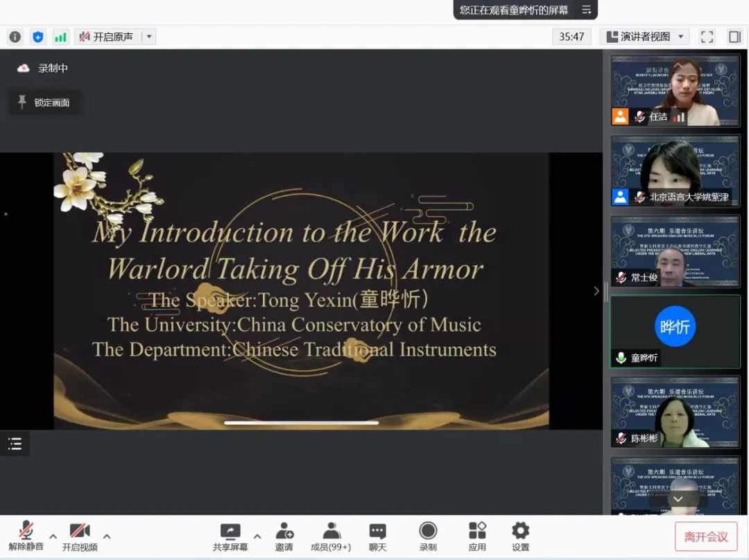This screenshot has width=749, height=560.
Task: Expand video options arrow next to 开启视频
Action: click(x=107, y=536)
